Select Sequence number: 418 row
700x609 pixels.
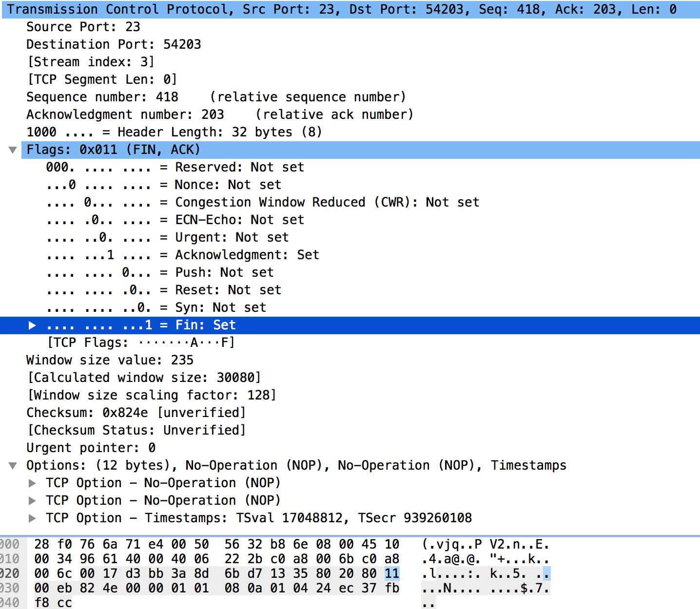tap(216, 97)
